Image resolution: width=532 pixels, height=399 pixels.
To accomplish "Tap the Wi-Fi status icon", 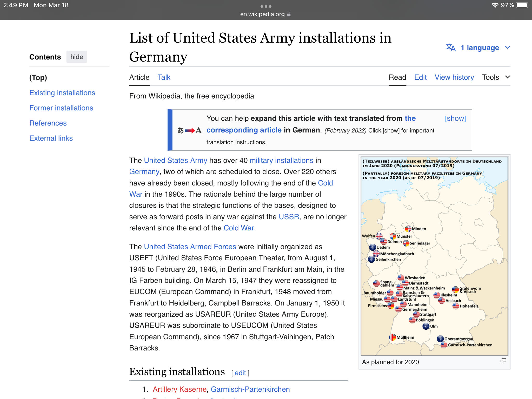I will click(495, 5).
